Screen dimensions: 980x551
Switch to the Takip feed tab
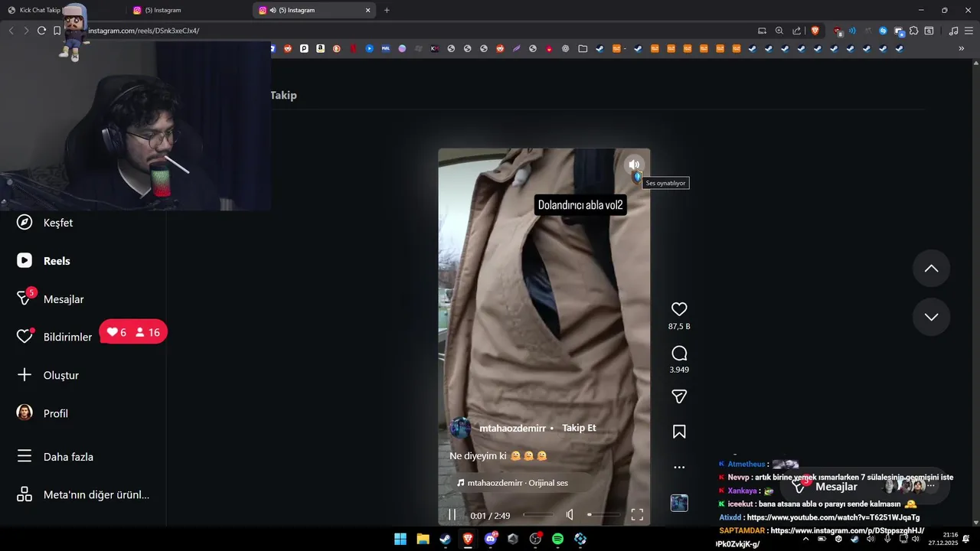(x=283, y=95)
